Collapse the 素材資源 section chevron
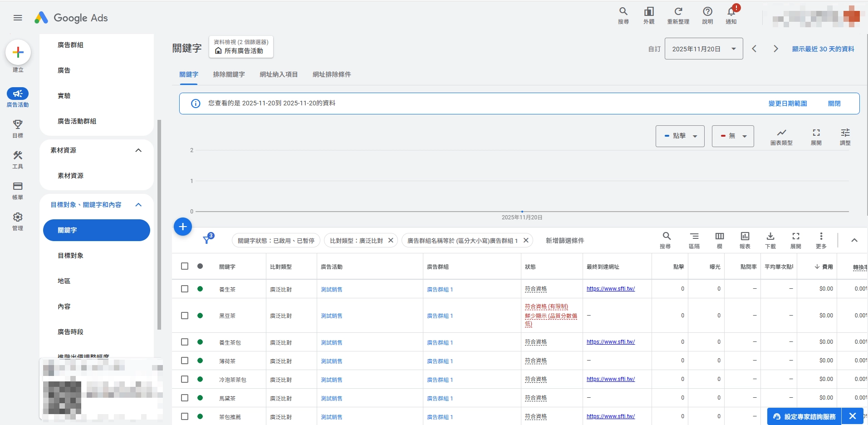868x425 pixels. 138,150
